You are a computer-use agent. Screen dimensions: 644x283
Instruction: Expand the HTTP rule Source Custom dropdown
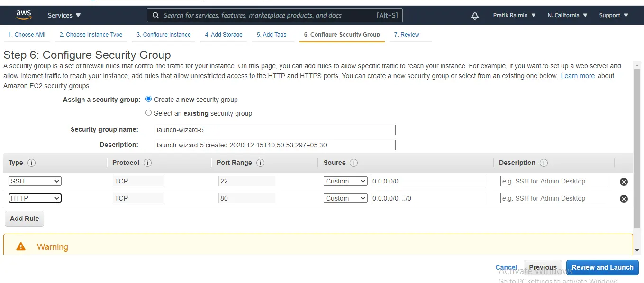click(346, 198)
